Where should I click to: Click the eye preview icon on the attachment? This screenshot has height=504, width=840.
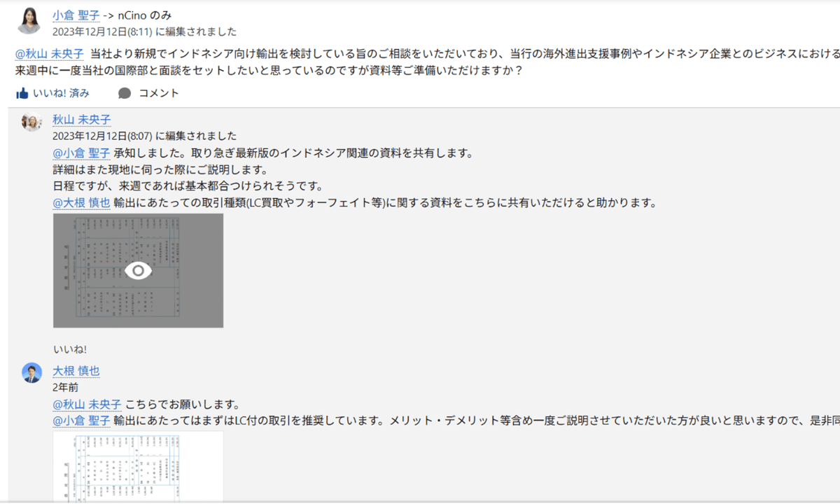pos(138,271)
